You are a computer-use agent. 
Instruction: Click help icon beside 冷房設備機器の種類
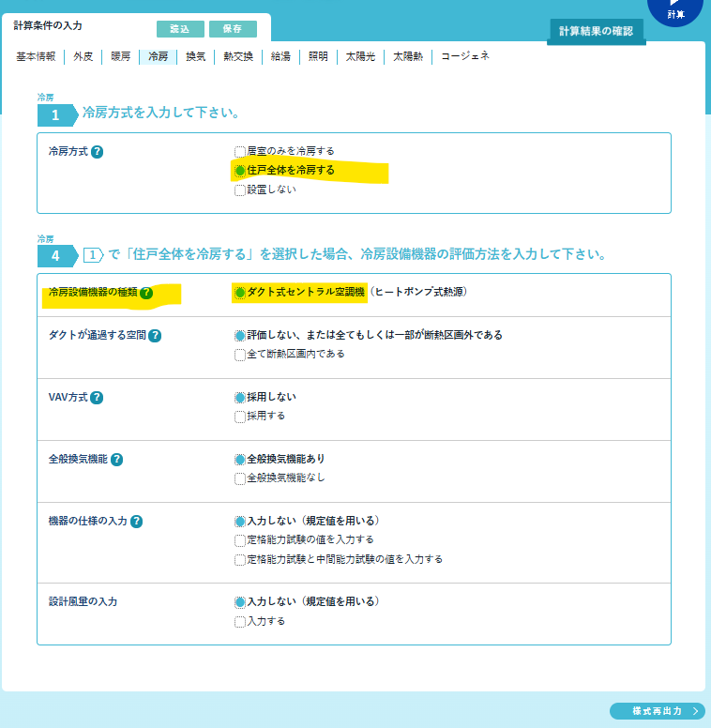coord(146,293)
